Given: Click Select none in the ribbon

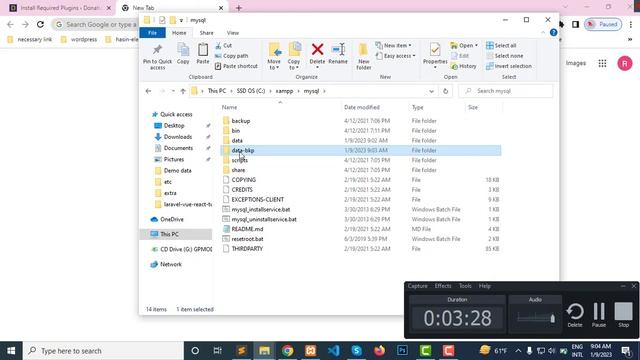Looking at the screenshot, I should point(504,56).
